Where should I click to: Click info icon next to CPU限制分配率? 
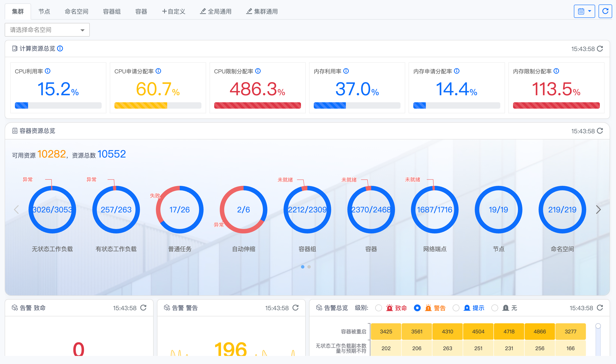[x=258, y=71]
